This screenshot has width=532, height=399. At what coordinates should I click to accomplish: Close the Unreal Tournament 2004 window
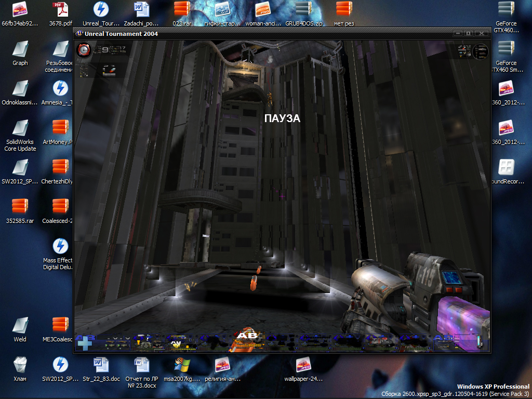point(481,33)
